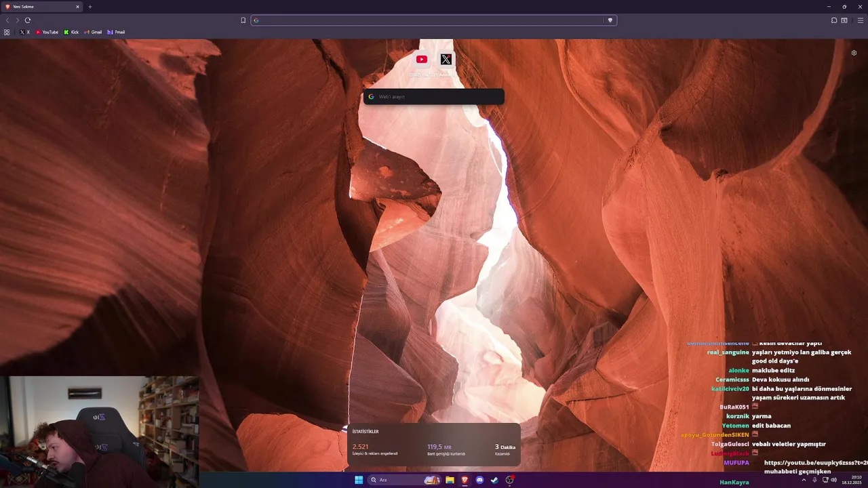Click the İSTATİSTİKLER heading

click(366, 432)
